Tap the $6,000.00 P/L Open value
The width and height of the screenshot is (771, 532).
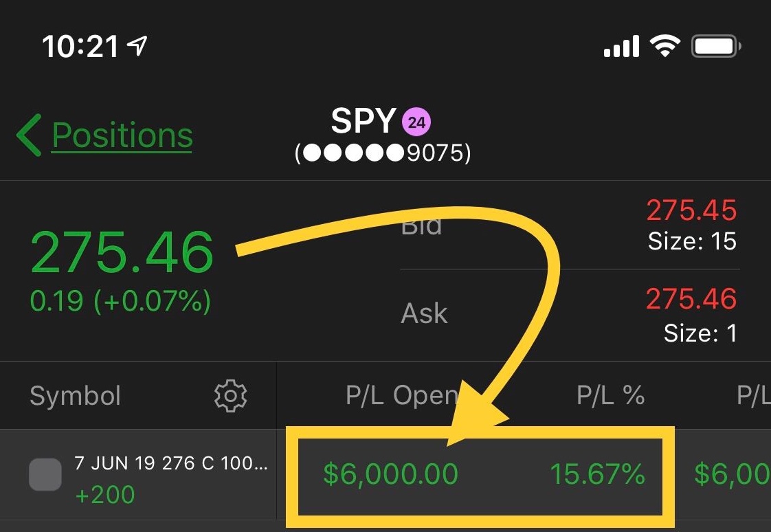(x=390, y=474)
